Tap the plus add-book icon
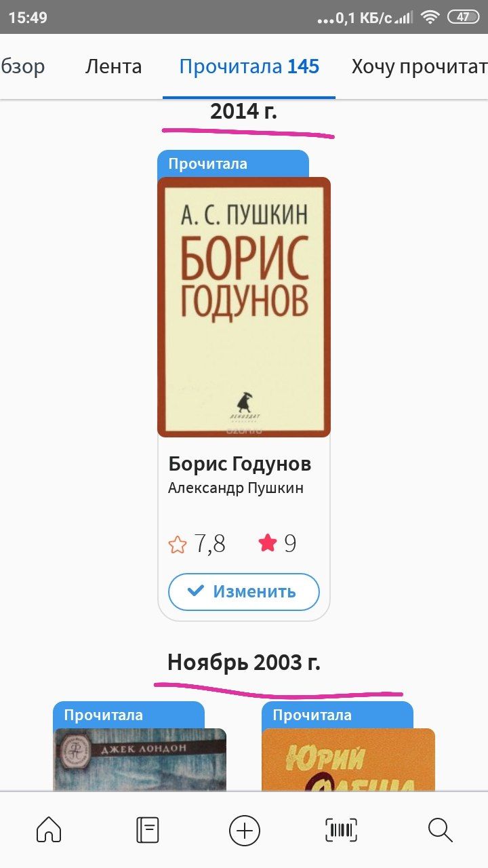The image size is (488, 868). tap(244, 830)
